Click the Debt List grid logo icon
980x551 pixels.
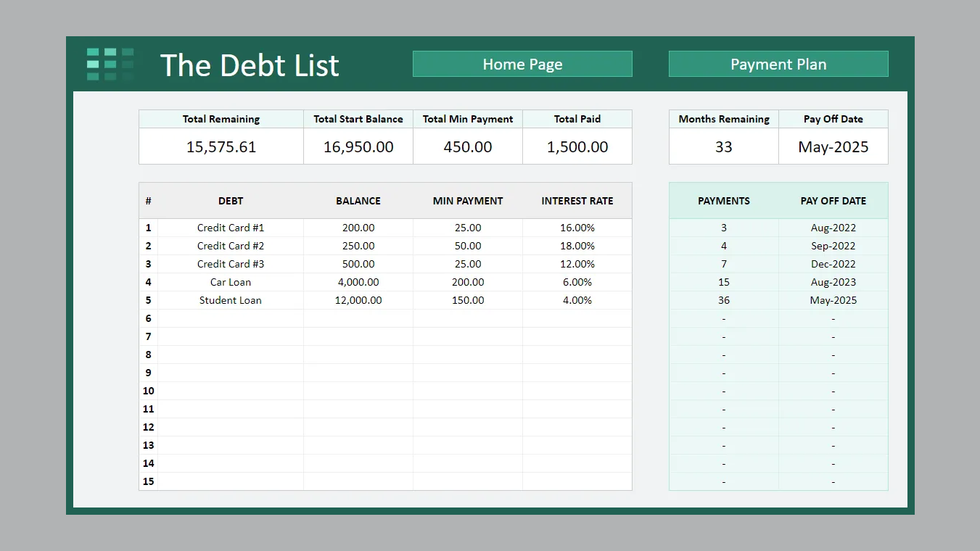click(x=110, y=64)
